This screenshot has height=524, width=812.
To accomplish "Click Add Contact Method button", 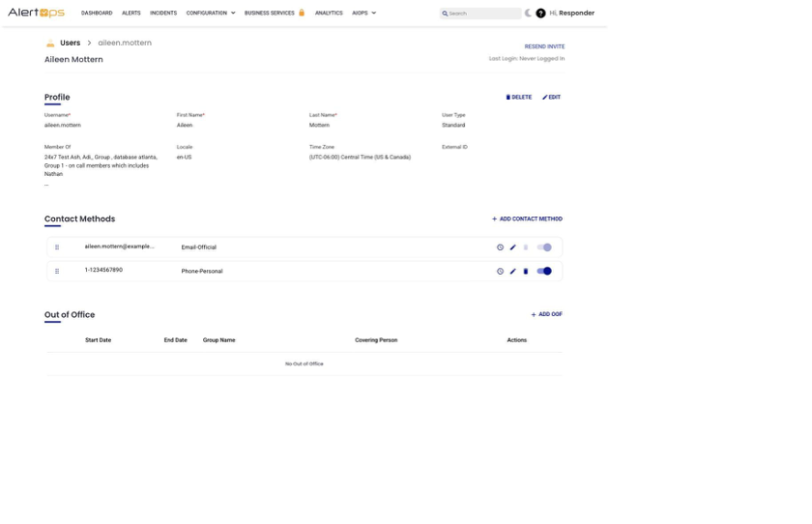I will (x=527, y=219).
